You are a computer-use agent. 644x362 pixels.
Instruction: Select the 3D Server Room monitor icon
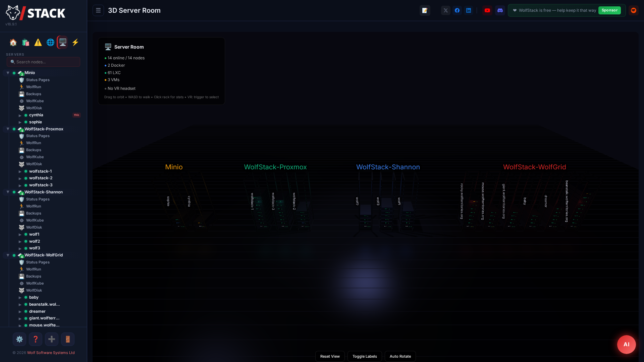point(63,42)
